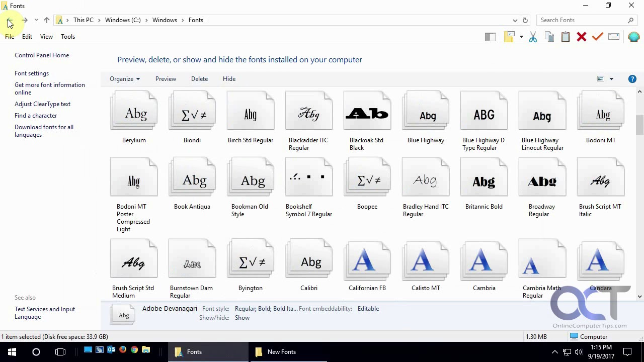Open Adjust ClearType text link
This screenshot has height=362, width=644.
[x=43, y=104]
